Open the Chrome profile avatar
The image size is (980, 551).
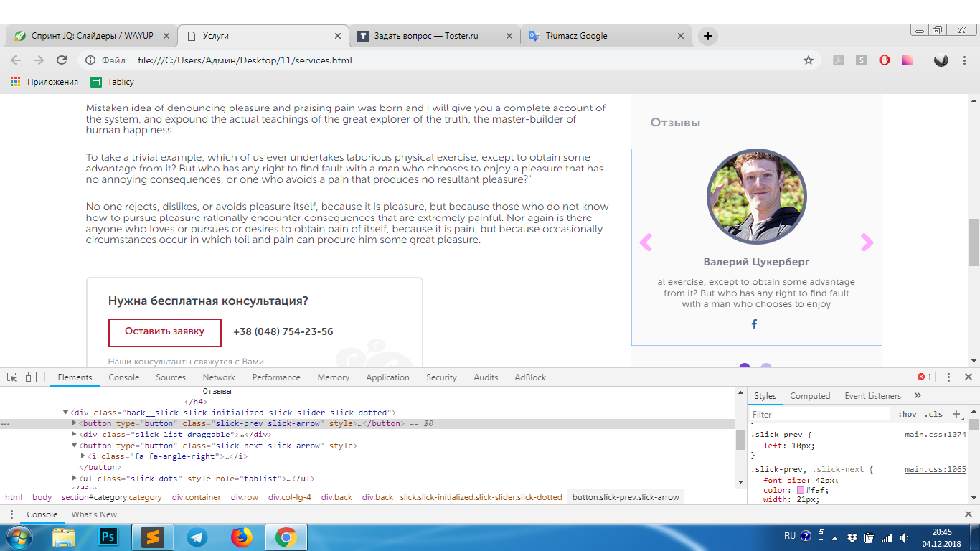941,60
